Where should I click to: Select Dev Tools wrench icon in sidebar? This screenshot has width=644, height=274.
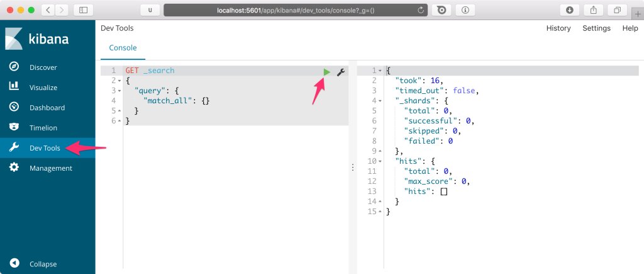[x=14, y=147]
